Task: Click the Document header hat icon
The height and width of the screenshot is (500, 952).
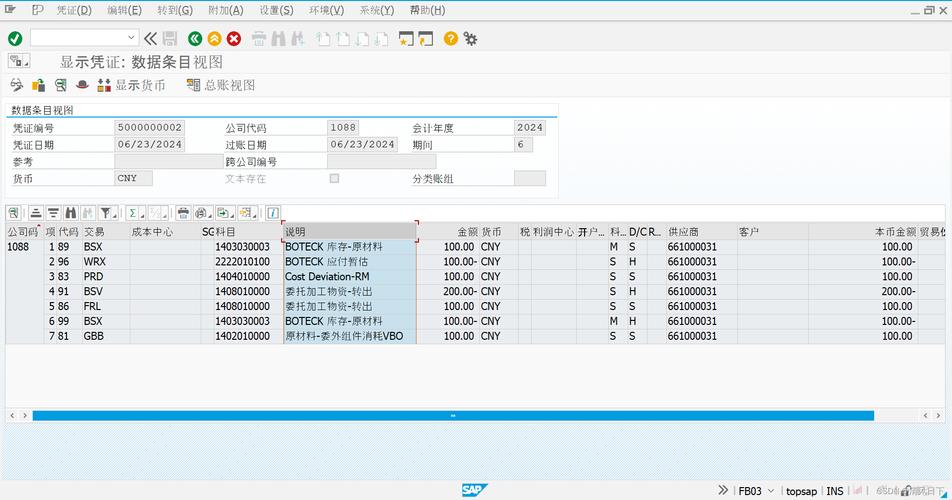Action: tap(82, 85)
